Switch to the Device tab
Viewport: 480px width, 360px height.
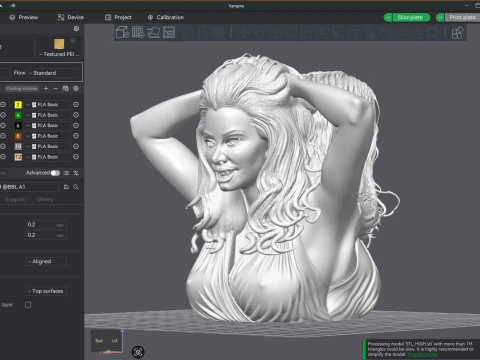(71, 17)
